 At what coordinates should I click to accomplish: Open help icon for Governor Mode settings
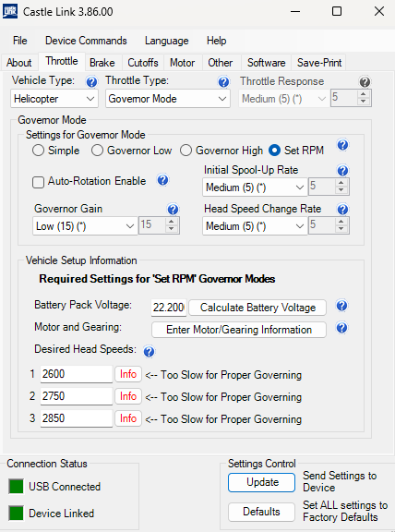click(342, 145)
